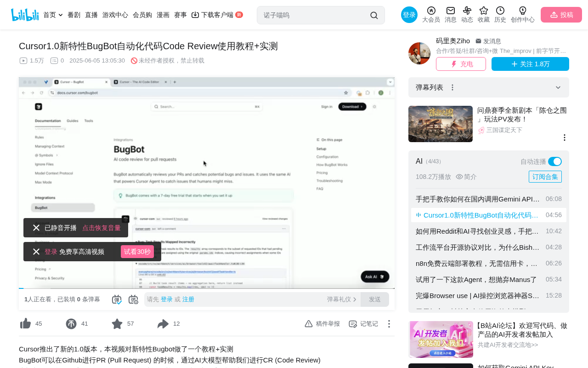Click the 注册 link in danmaku bar
The width and height of the screenshot is (588, 368).
pos(188,299)
